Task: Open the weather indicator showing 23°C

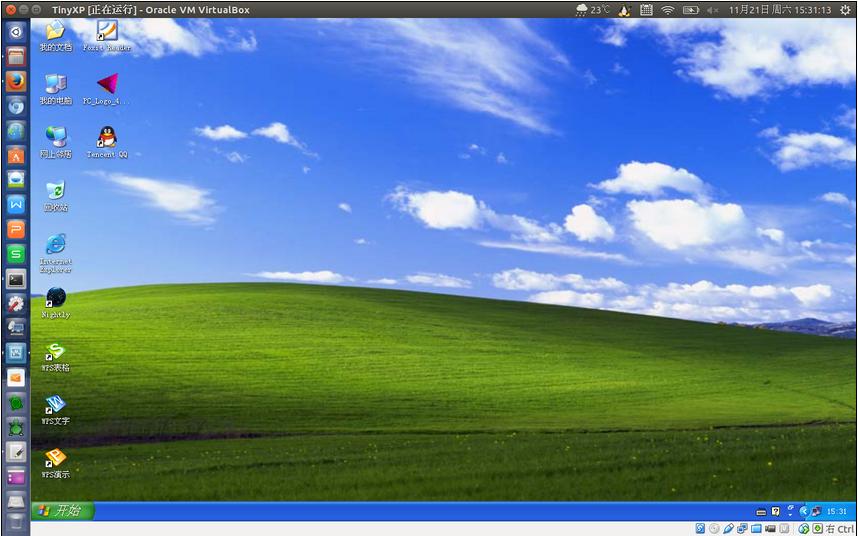Action: [592, 10]
